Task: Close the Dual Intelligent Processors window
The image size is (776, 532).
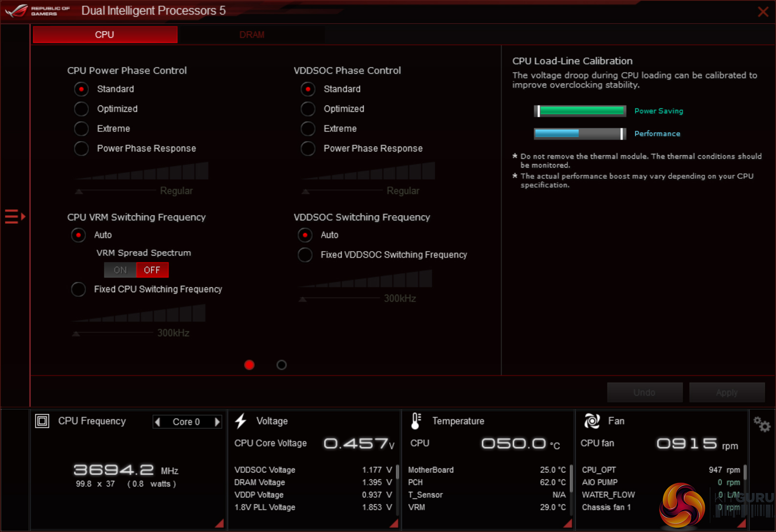Action: coord(763,12)
